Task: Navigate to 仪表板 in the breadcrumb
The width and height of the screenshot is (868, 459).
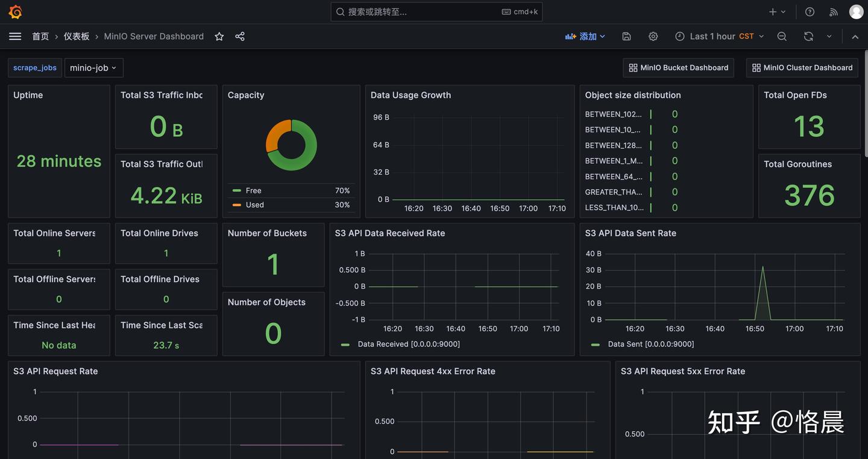Action: [77, 37]
